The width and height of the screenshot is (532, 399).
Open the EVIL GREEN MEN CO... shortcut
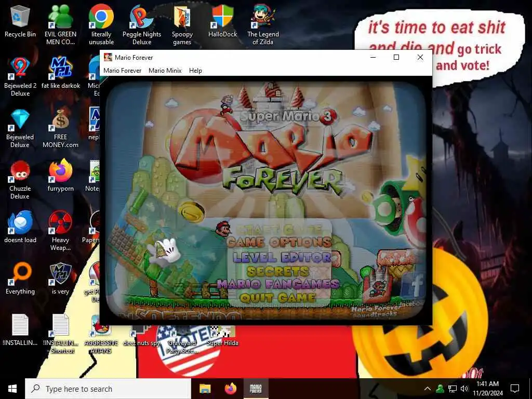pos(60,24)
